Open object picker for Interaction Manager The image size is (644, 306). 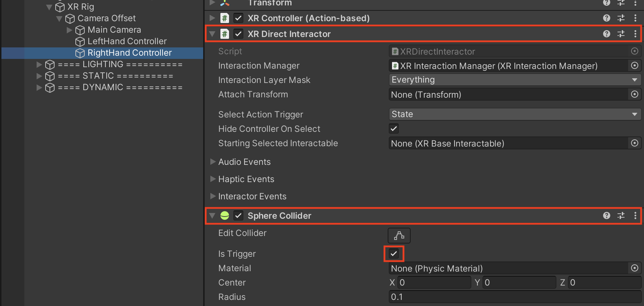[x=634, y=66]
